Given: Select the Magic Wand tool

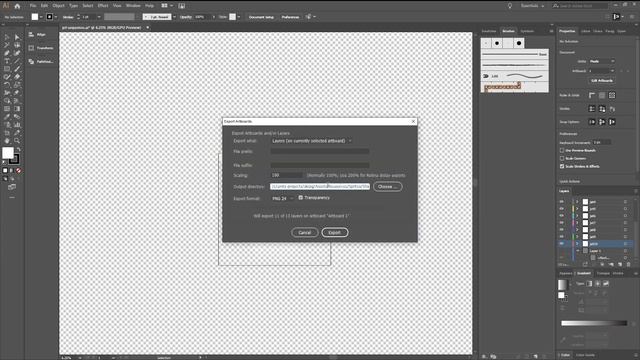Looking at the screenshot, I should 7,45.
